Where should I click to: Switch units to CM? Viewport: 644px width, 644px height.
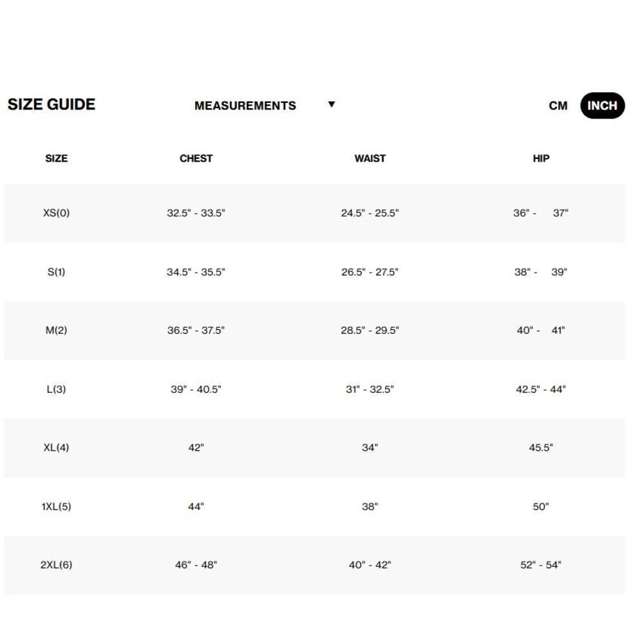[x=558, y=106]
